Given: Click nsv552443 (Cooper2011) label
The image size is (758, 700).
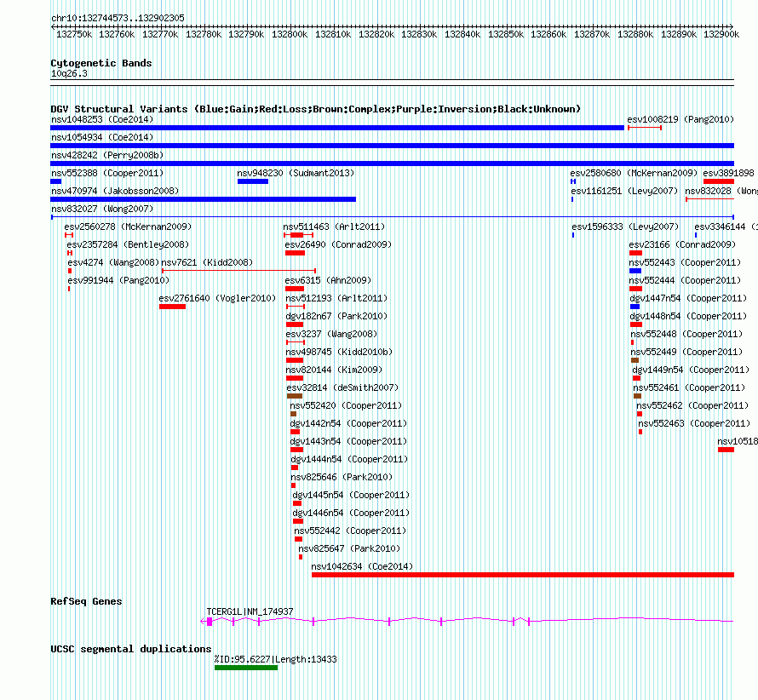Looking at the screenshot, I should [685, 262].
